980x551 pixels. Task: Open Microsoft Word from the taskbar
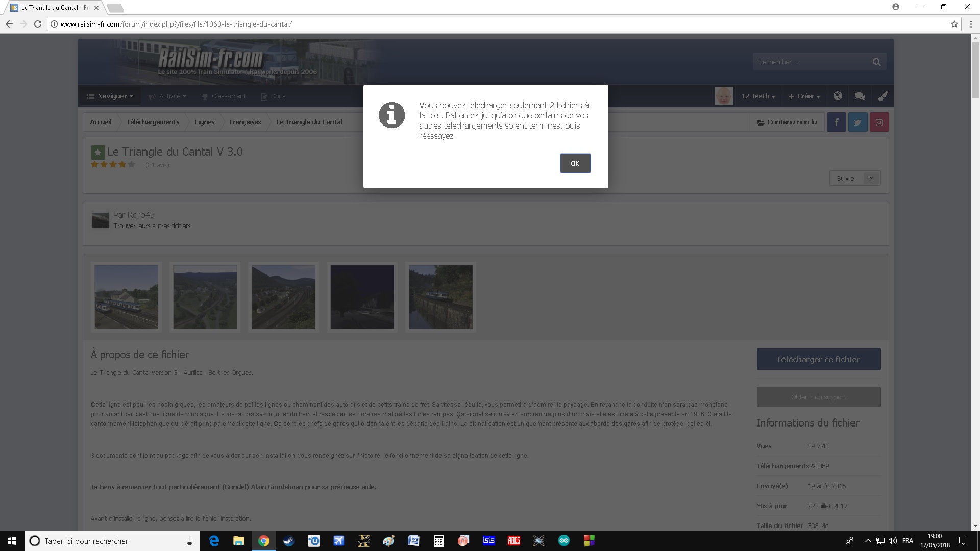point(413,541)
